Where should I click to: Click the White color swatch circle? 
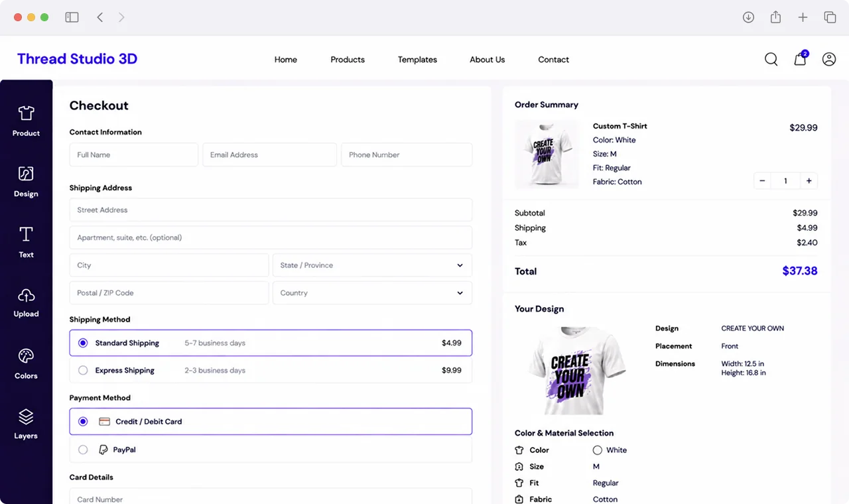[x=597, y=450]
